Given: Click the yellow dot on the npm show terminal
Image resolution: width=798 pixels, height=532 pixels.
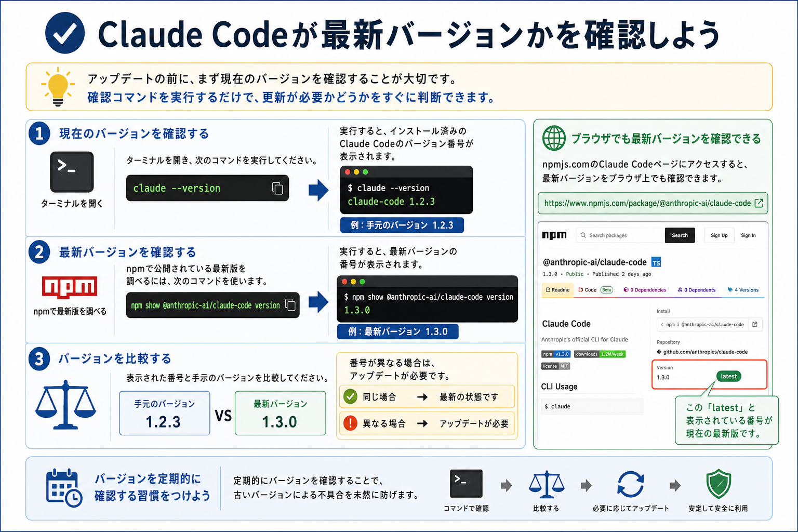Looking at the screenshot, I should [x=353, y=282].
